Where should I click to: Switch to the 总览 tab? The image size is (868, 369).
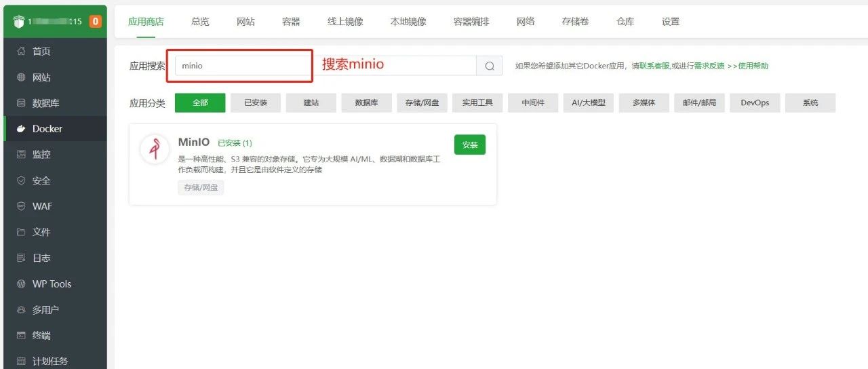click(x=200, y=21)
